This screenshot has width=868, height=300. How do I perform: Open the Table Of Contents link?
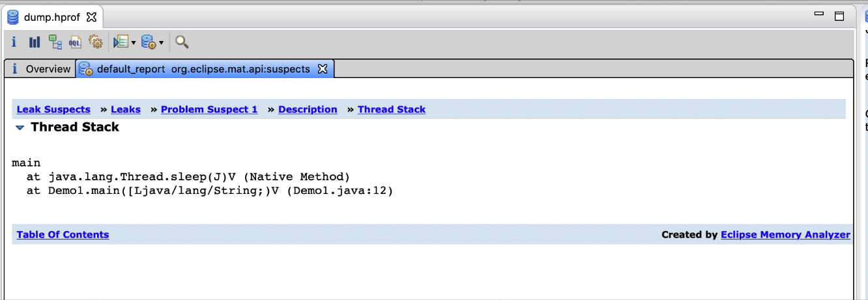coord(63,234)
